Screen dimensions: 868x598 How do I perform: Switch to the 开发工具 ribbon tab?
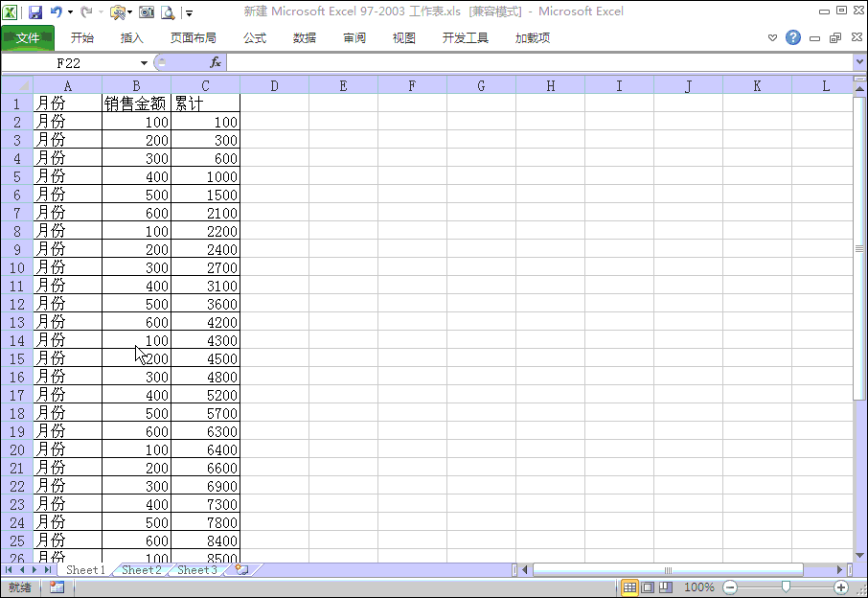click(466, 37)
